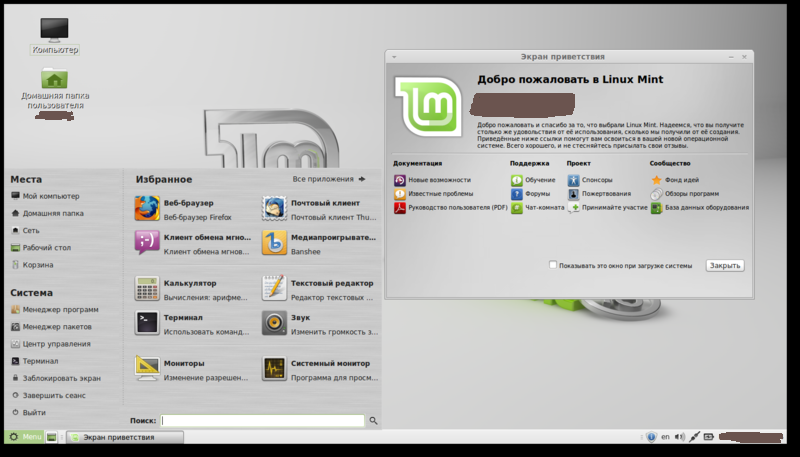Click the battery indicator tray icon
The image size is (800, 457).
[x=709, y=437]
